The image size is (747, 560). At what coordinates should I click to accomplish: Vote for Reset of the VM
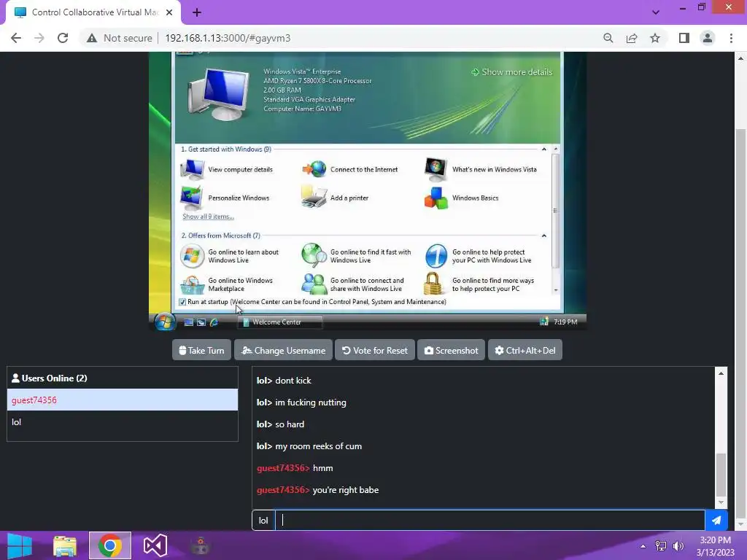click(x=375, y=351)
